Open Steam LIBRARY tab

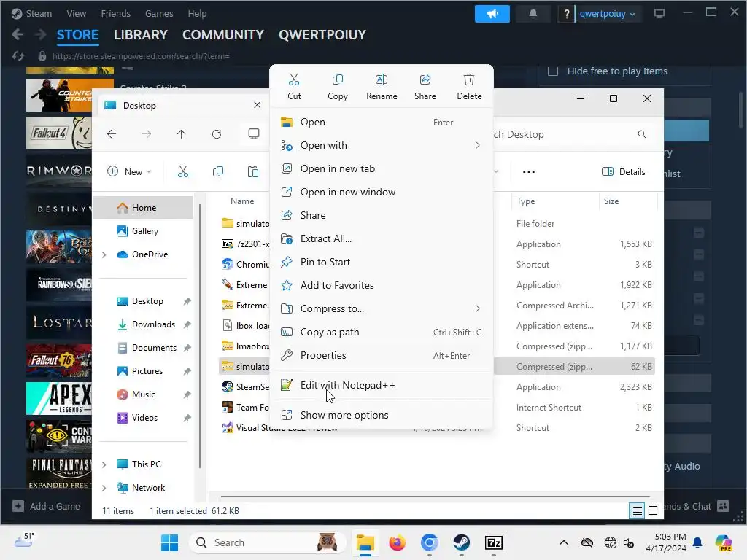pos(141,35)
